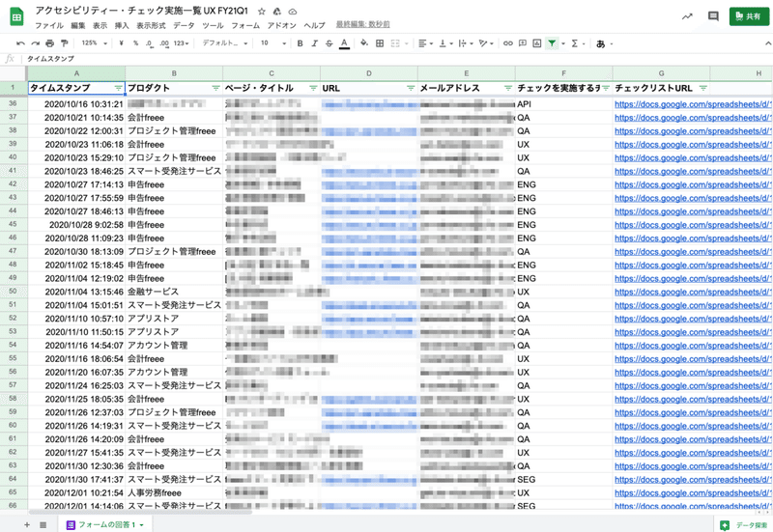This screenshot has width=773, height=532.
Task: Open the 挿入 menu
Action: click(122, 26)
